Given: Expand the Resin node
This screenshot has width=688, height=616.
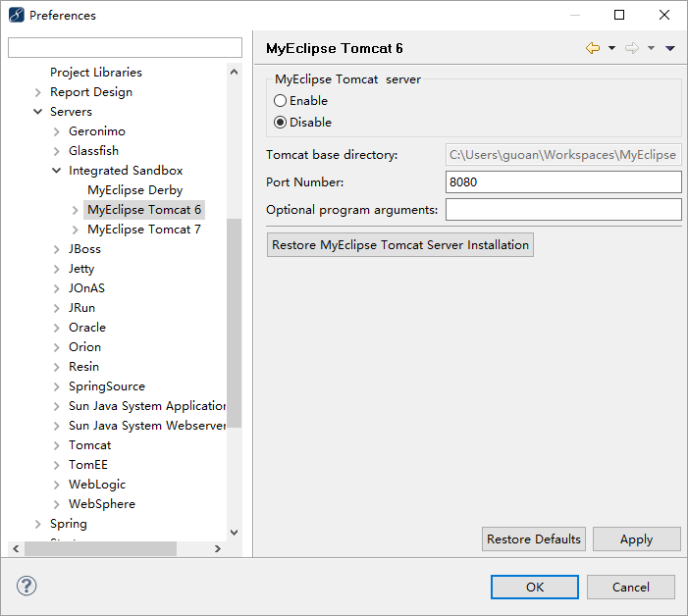Looking at the screenshot, I should [56, 367].
